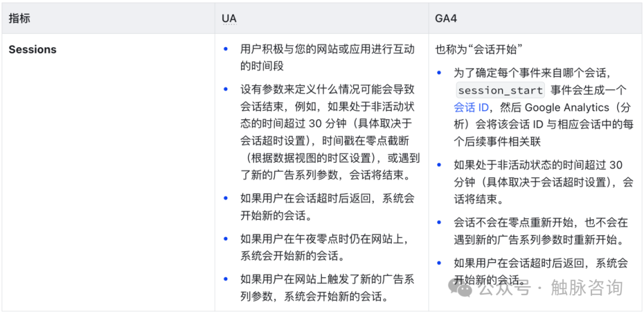Click the UA bullet about 会话超时后返回
This screenshot has width=644, height=314.
pyautogui.click(x=327, y=207)
